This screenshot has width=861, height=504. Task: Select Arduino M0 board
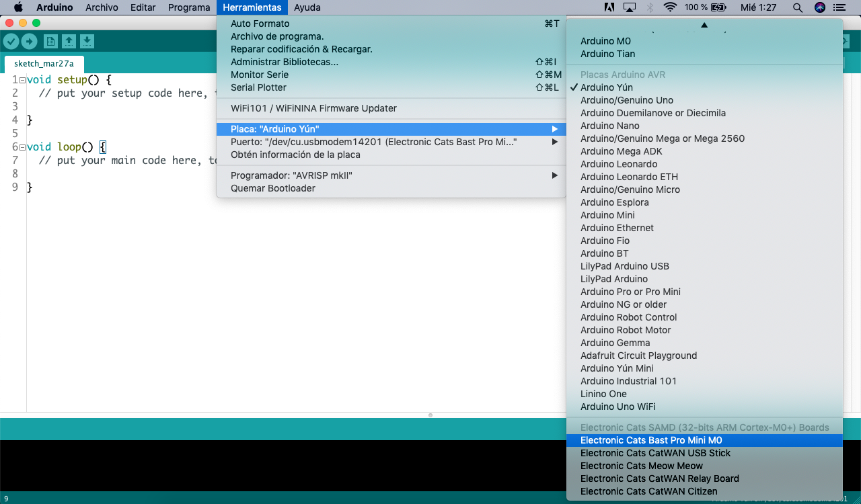click(704, 41)
